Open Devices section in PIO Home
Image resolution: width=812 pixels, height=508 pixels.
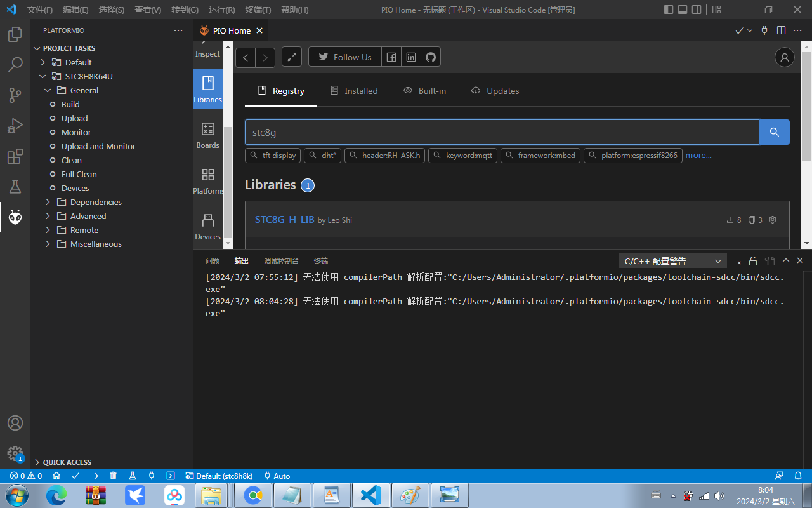pos(207,227)
